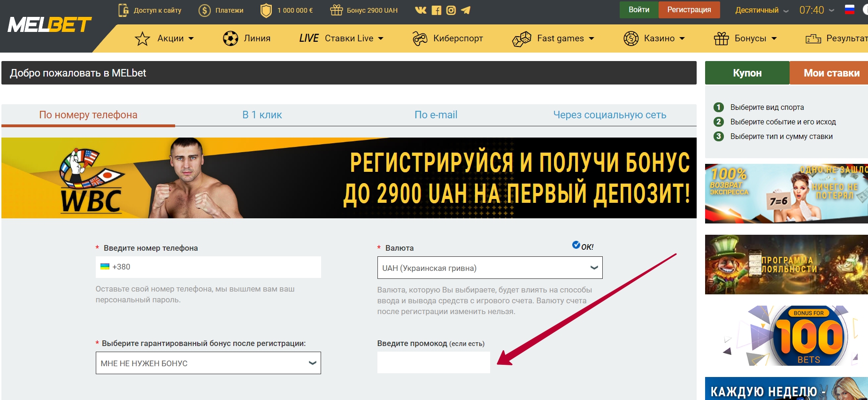Screen dimensions: 868x400
Task: Click the OK! checkmark above currency
Action: click(x=576, y=245)
